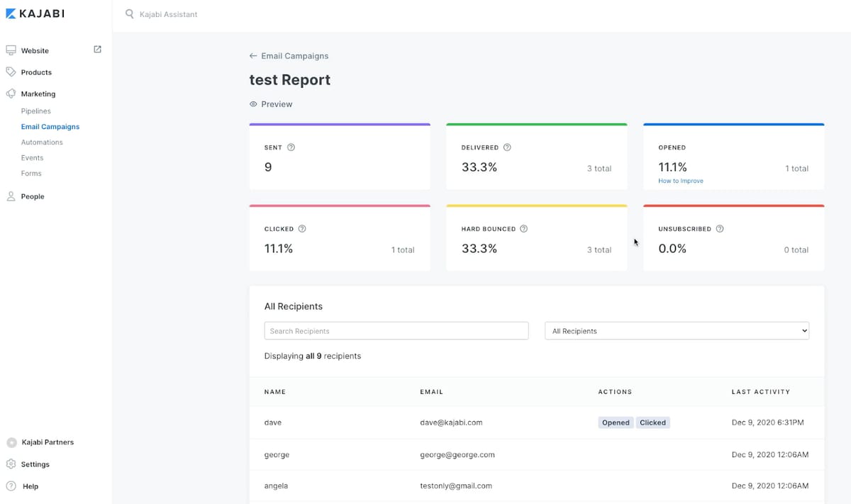Image resolution: width=851 pixels, height=504 pixels.
Task: Expand the All Recipients filter dropdown
Action: (677, 331)
